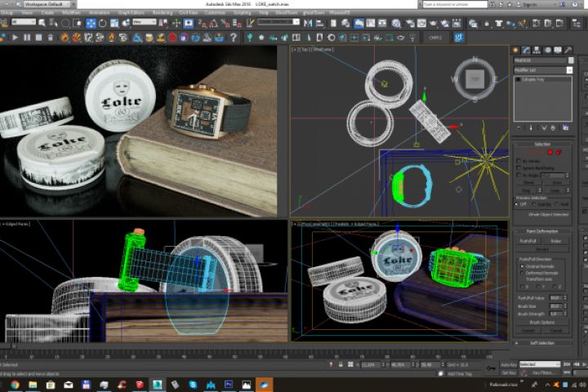This screenshot has height=392, width=588.
Task: Click the Relax button
Action: pyautogui.click(x=557, y=241)
